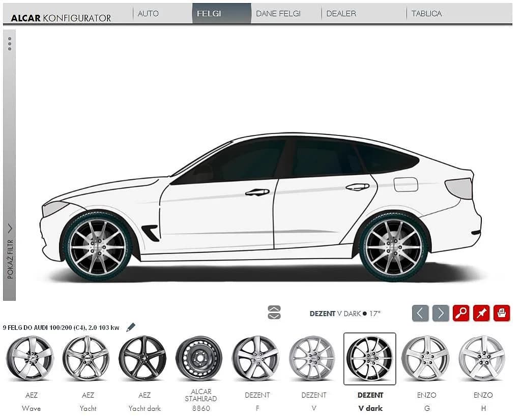Click the red pin icon
521x420 pixels.
(481, 313)
